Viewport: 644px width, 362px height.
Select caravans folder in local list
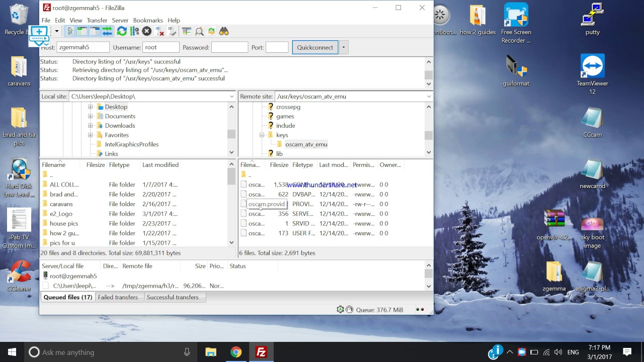tap(61, 204)
